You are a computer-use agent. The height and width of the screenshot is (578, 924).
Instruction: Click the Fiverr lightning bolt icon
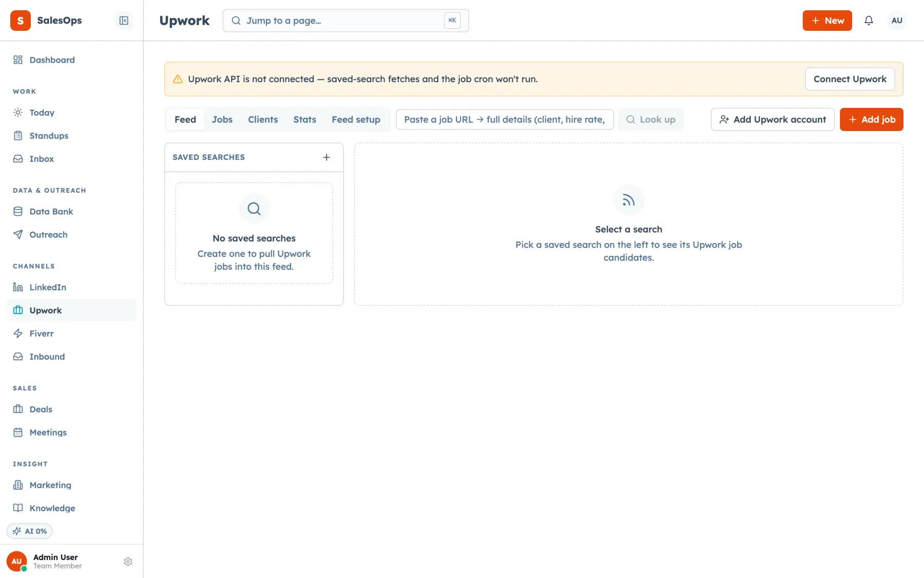18,333
